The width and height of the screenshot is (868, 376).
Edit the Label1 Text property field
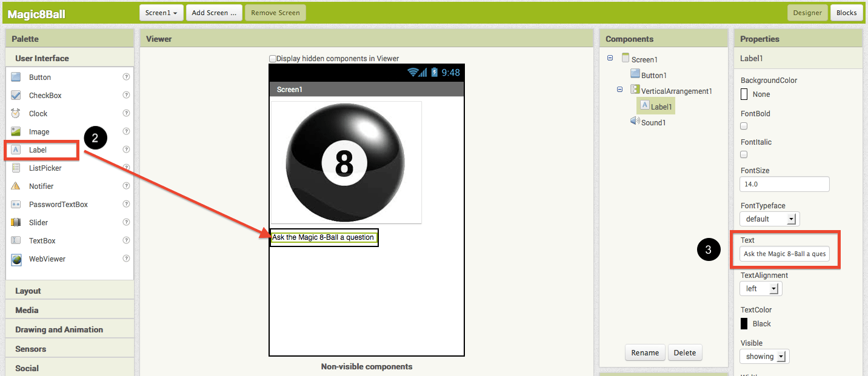pos(785,254)
